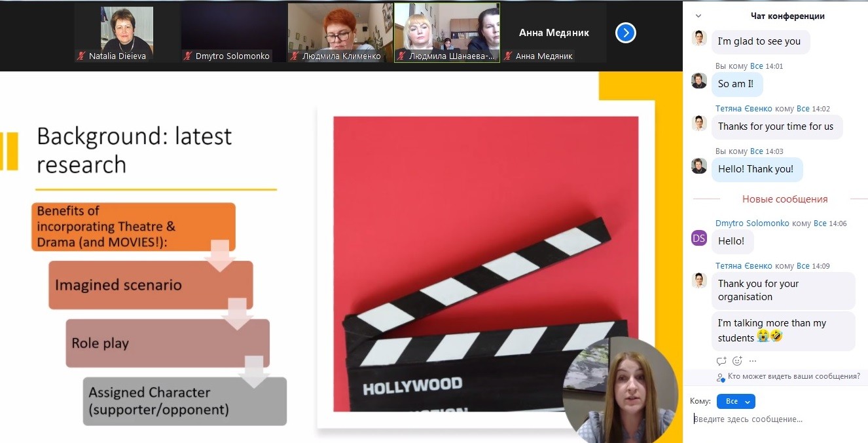
Task: Click the "Role play" box on slide
Action: click(x=168, y=343)
